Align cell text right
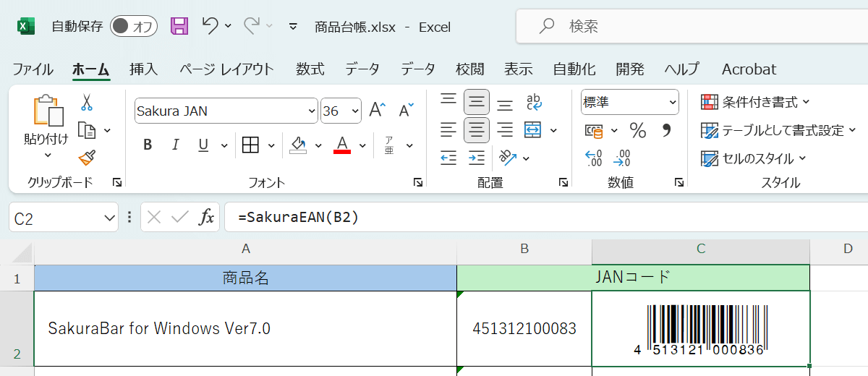The width and height of the screenshot is (868, 376). [x=505, y=130]
